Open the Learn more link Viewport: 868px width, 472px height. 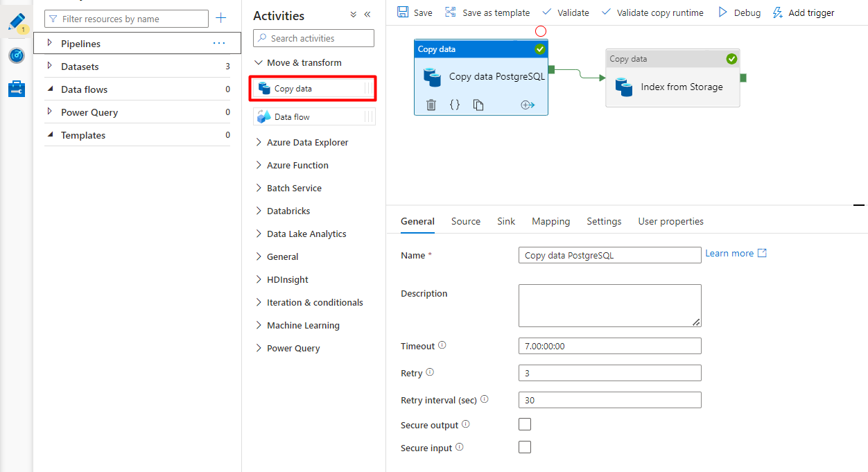[729, 253]
